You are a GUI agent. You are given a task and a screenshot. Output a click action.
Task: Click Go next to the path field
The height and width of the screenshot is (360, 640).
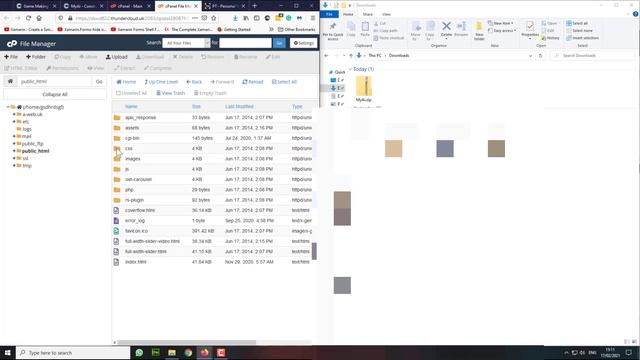99,82
